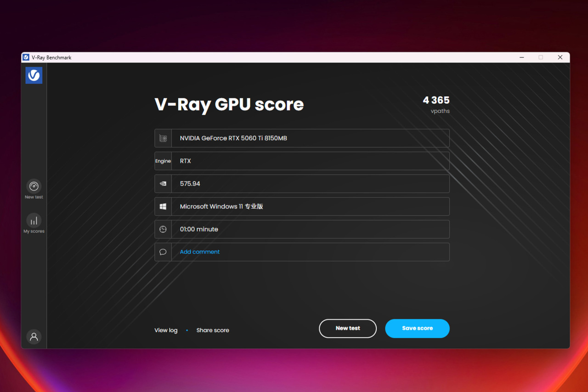This screenshot has height=392, width=588.
Task: Click the Share score link
Action: coord(213,330)
